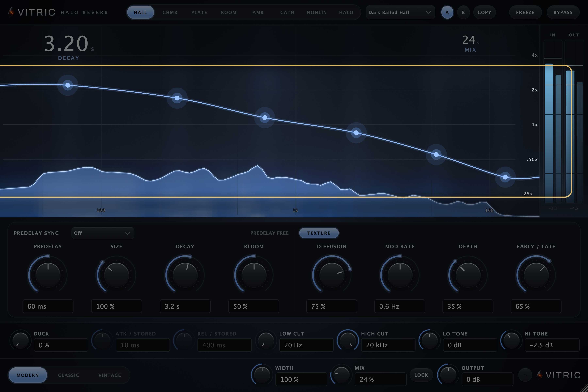Switch to NONLIN reverb type
The height and width of the screenshot is (392, 588).
(x=317, y=12)
